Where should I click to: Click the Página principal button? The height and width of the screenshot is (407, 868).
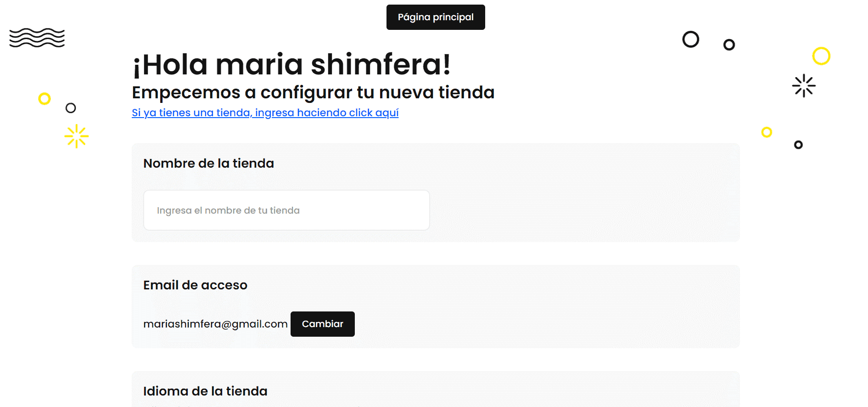(436, 17)
